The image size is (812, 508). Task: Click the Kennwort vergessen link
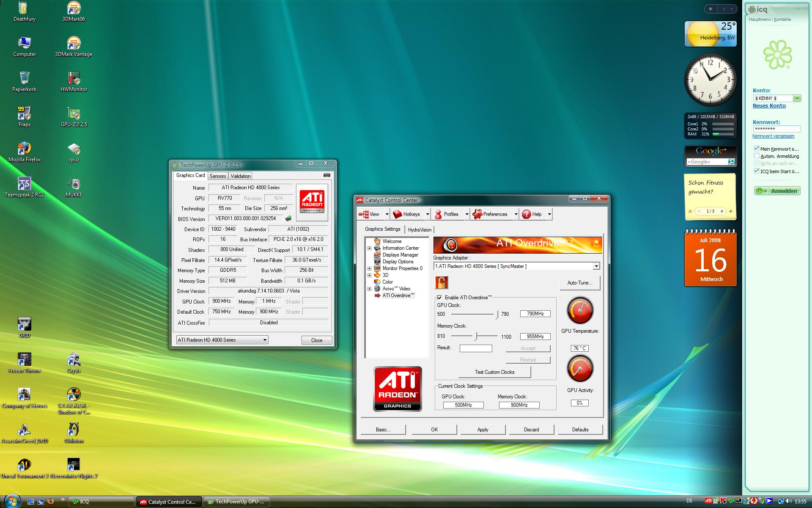773,136
